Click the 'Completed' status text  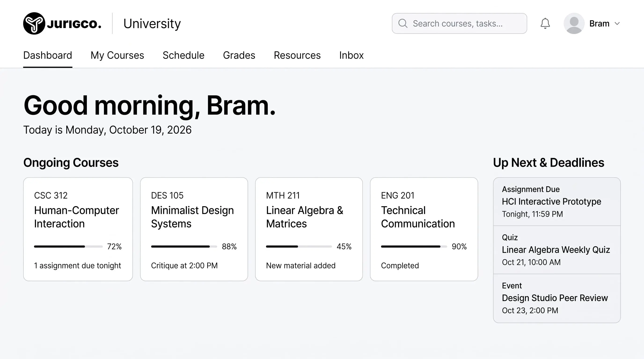coord(400,265)
